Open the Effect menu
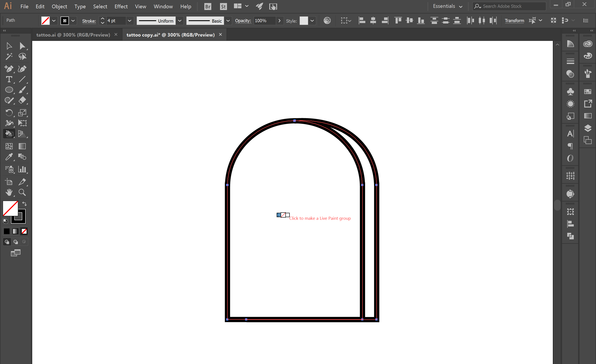Screen dimensions: 596x364 click(121, 7)
